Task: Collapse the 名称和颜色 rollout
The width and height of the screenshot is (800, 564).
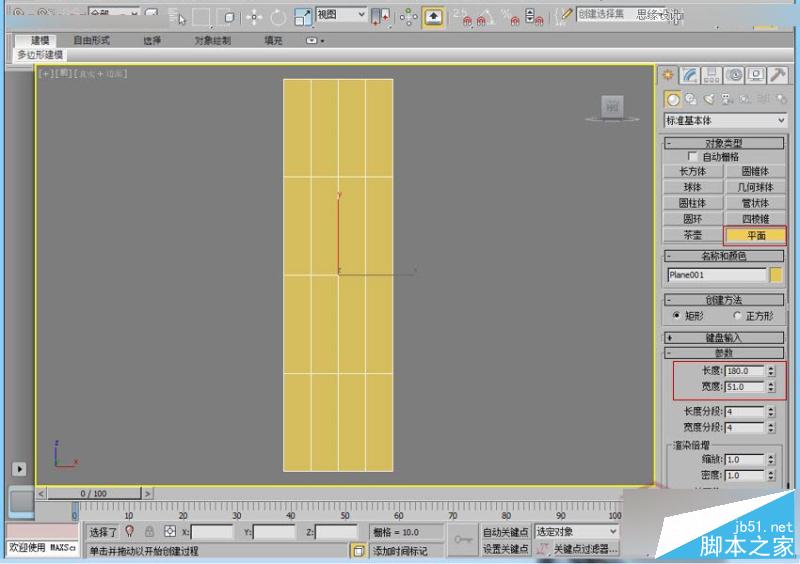Action: (x=723, y=255)
